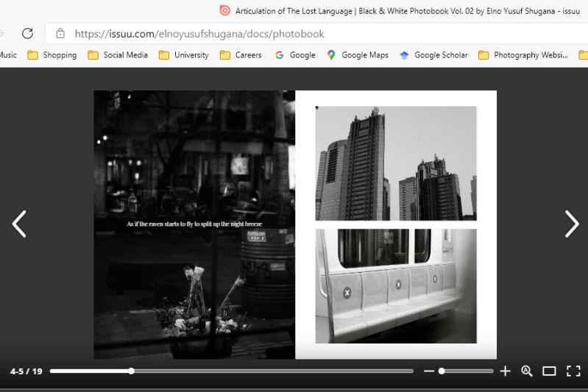Click the issuu.com URL address field
The height and width of the screenshot is (392, 588).
click(x=317, y=34)
